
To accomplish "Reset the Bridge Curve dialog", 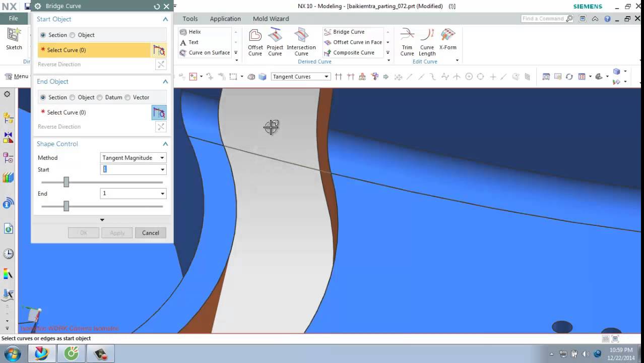I will point(157,7).
